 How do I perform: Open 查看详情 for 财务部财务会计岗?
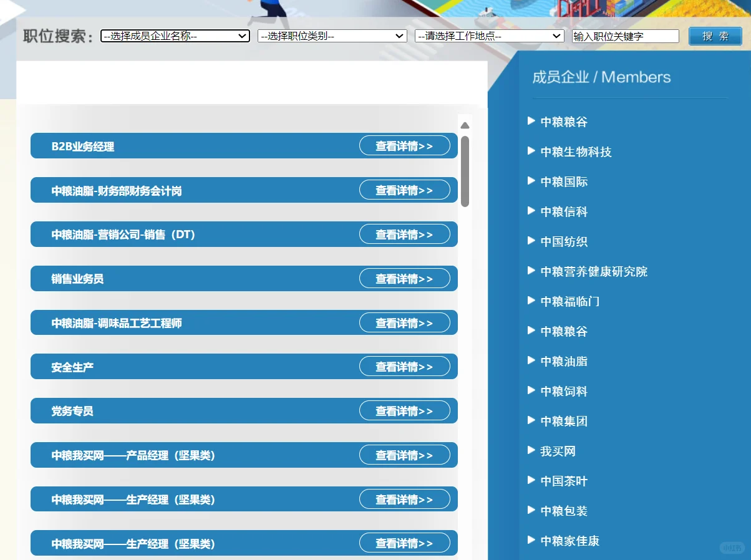coord(404,190)
